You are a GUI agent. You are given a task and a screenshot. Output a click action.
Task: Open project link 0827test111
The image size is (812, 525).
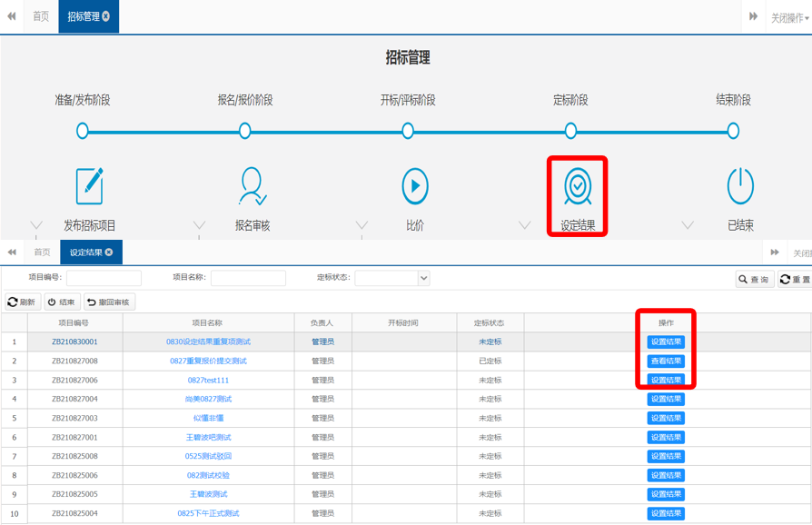(208, 381)
